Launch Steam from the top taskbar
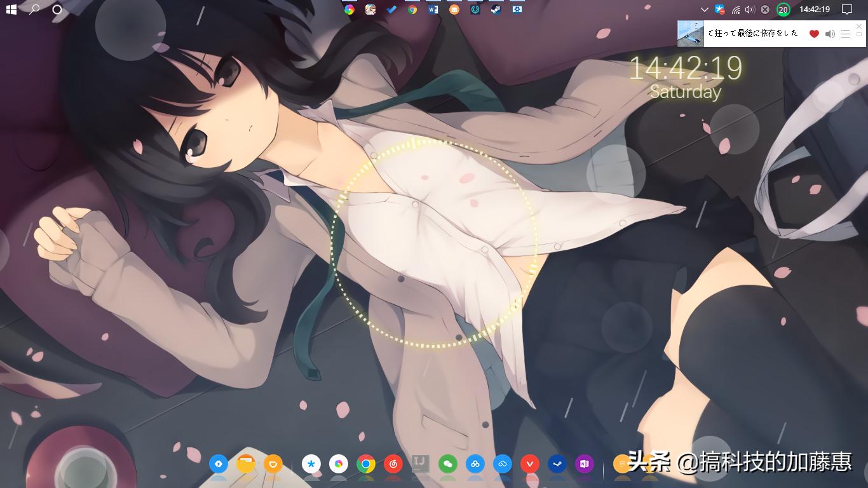The height and width of the screenshot is (488, 868). (x=496, y=10)
